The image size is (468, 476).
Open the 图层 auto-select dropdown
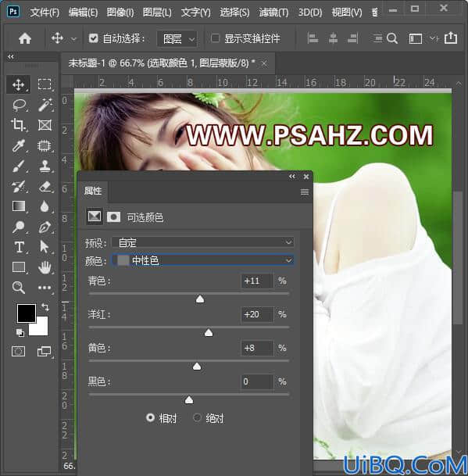pos(177,39)
